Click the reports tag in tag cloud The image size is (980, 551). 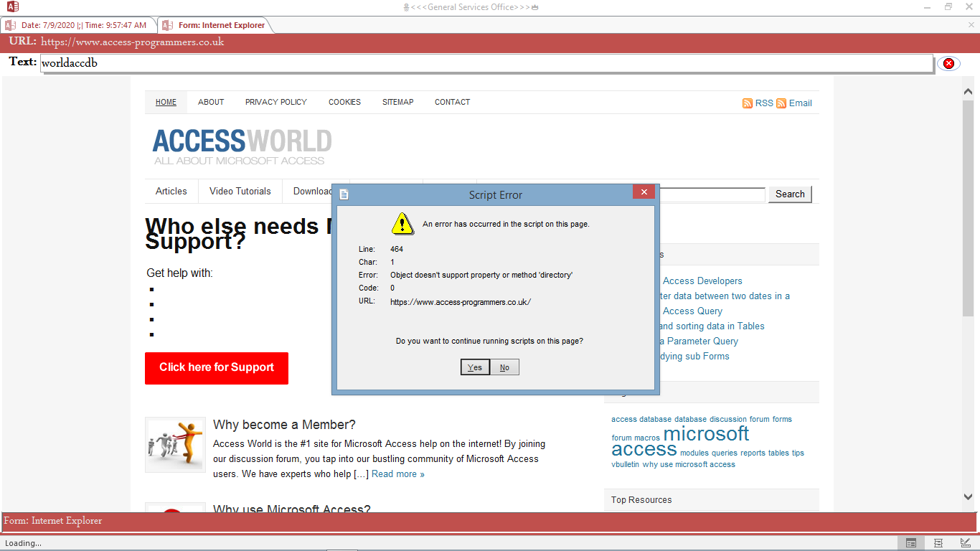753,453
